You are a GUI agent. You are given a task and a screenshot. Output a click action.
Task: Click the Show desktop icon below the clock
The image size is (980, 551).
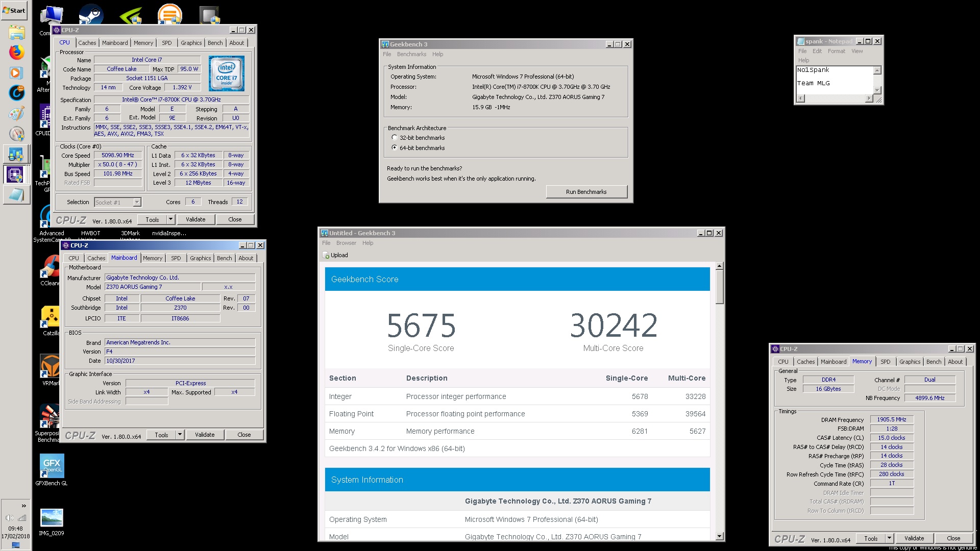[16, 545]
